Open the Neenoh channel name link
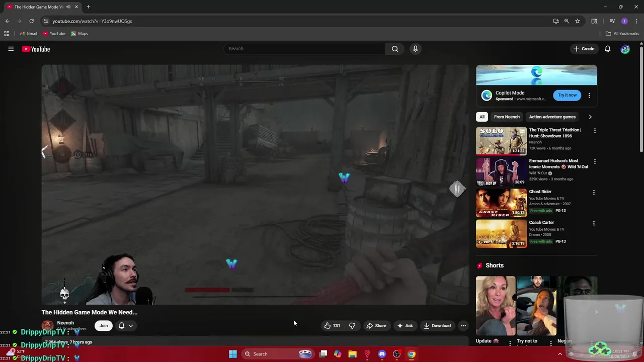 (65, 323)
